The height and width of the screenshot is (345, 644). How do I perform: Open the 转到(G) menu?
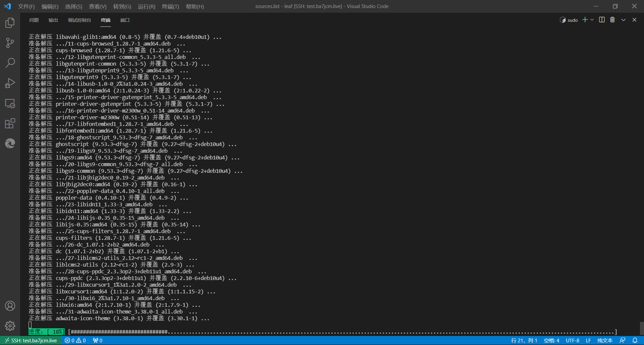coord(122,6)
